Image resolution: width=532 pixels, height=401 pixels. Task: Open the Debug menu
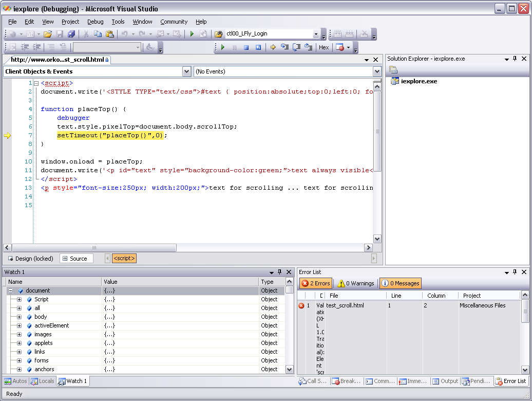pyautogui.click(x=96, y=22)
